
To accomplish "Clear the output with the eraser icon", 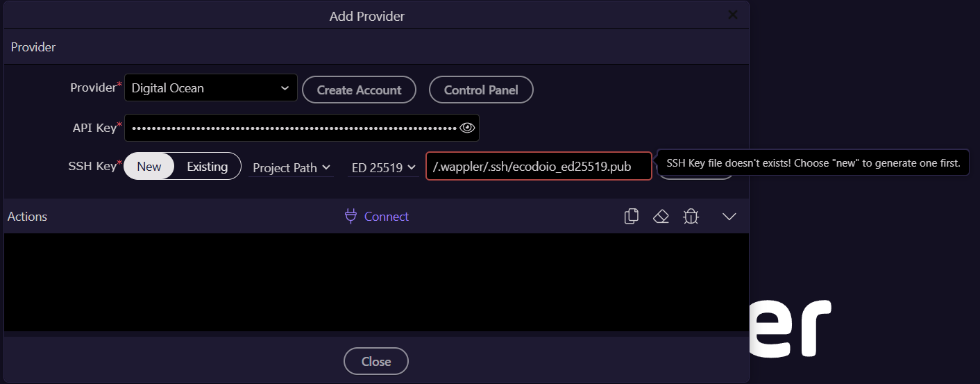I will point(661,217).
